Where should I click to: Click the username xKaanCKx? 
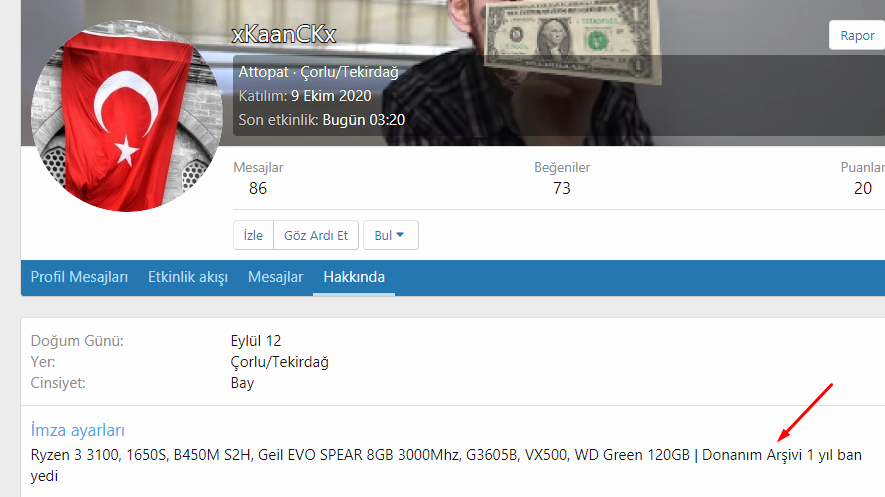coord(284,34)
